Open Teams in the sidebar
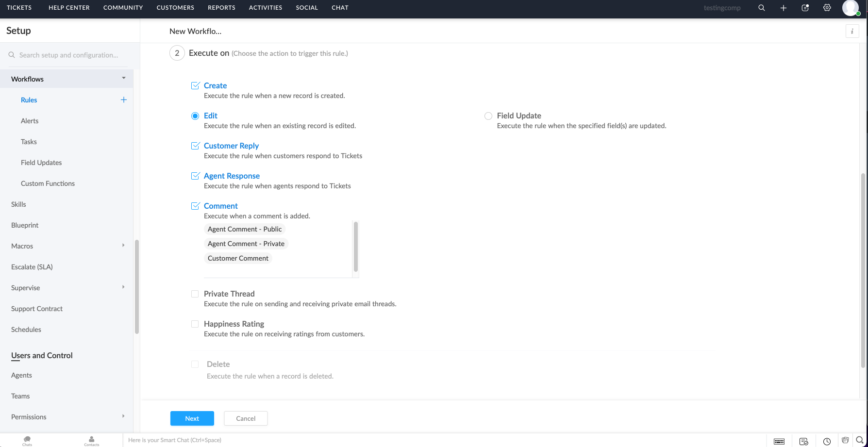868x447 pixels. coord(20,396)
